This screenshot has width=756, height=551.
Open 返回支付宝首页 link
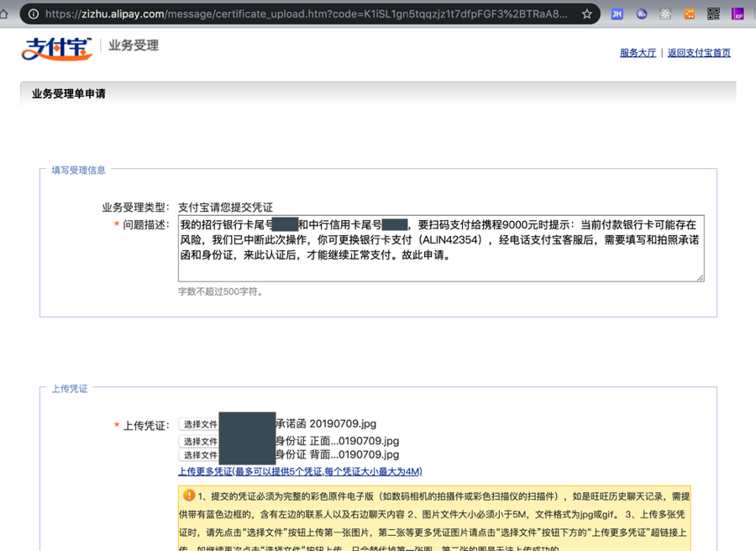pos(699,53)
